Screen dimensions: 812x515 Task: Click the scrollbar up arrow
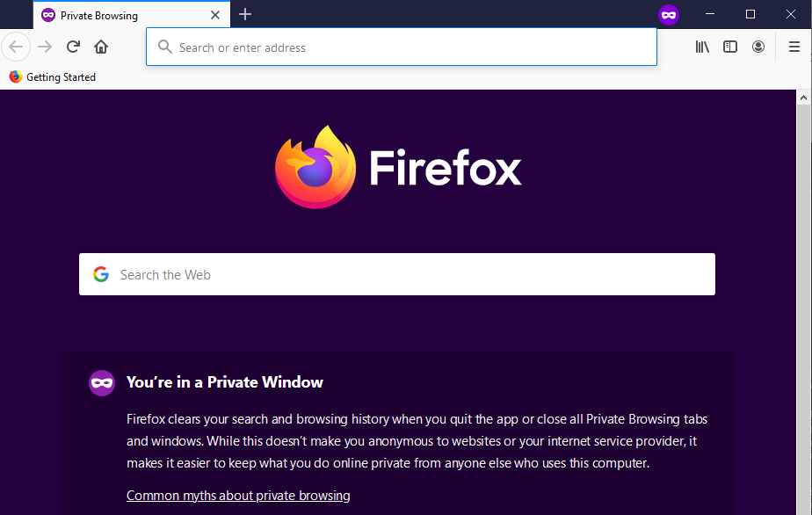[804, 97]
